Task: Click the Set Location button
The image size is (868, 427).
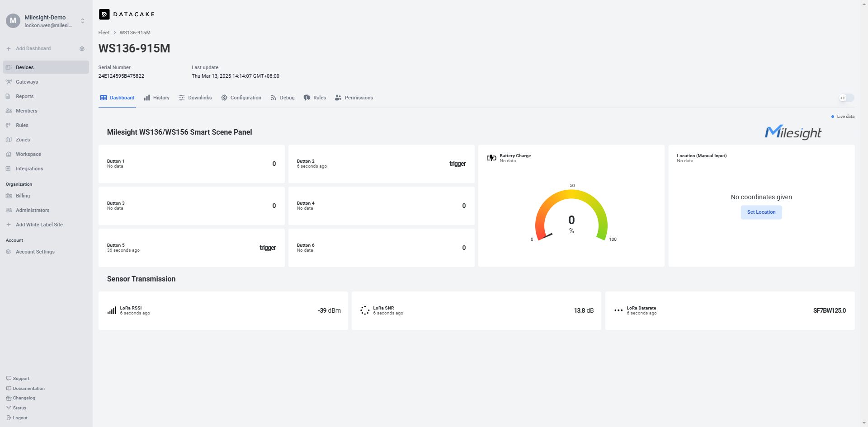Action: [x=761, y=212]
